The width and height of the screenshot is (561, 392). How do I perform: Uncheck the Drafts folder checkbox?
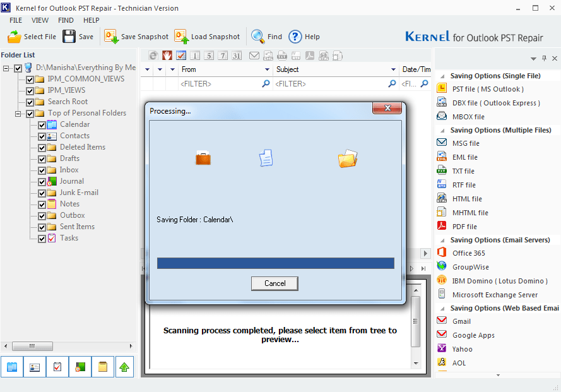click(42, 159)
